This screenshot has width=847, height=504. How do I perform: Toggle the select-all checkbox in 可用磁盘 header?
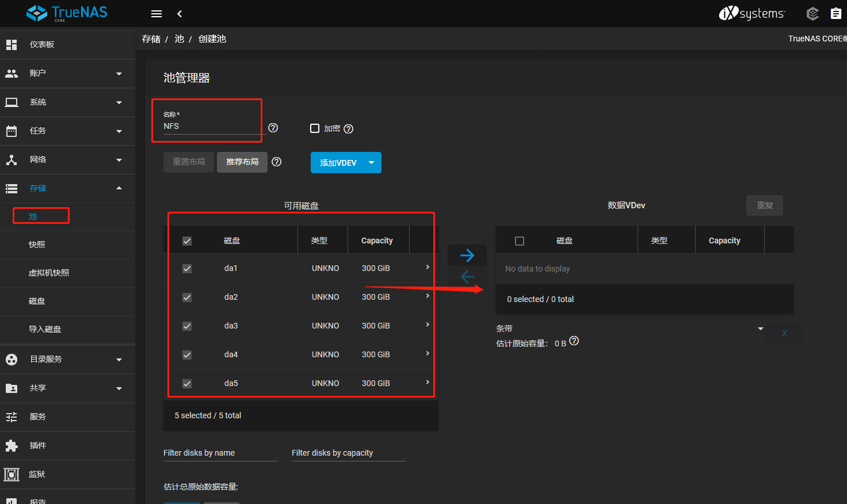(x=187, y=241)
